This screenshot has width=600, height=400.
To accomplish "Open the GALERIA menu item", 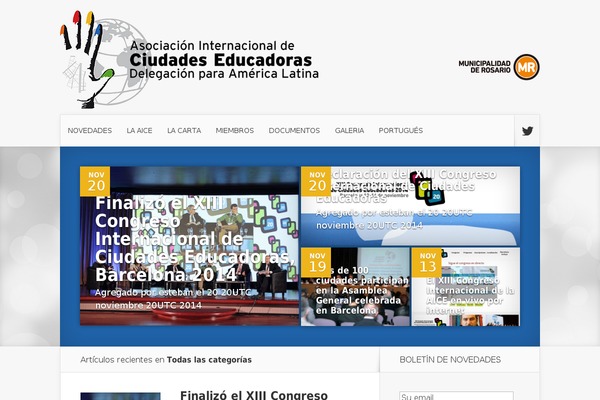I will coord(349,131).
